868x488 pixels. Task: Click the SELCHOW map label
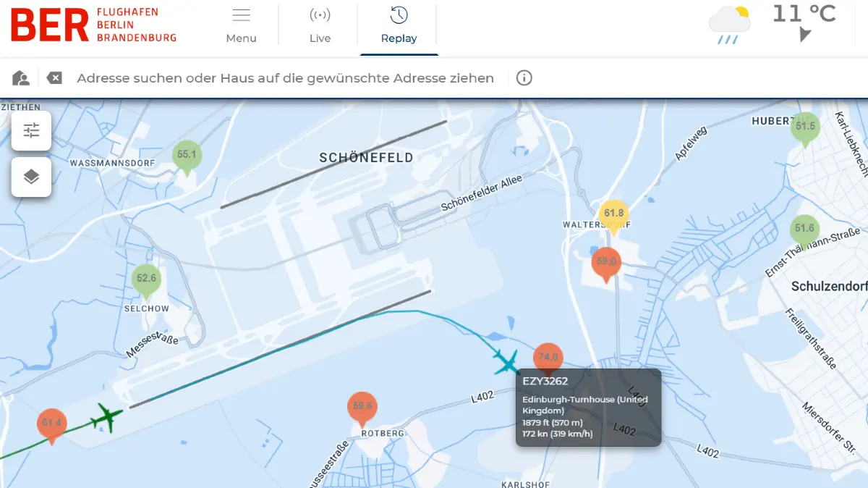coord(146,308)
